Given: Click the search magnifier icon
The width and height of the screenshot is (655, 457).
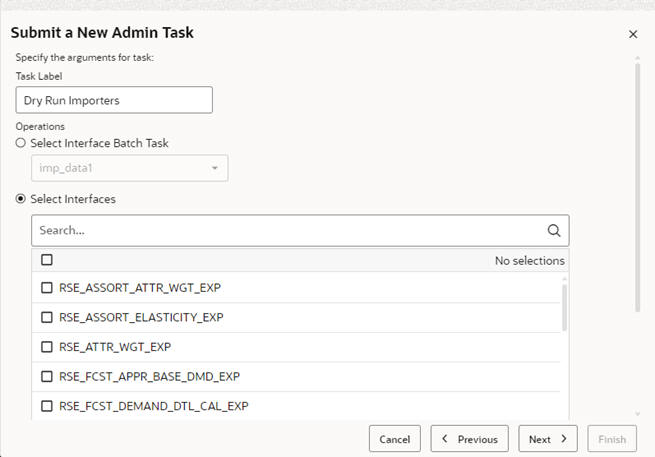Looking at the screenshot, I should point(554,230).
